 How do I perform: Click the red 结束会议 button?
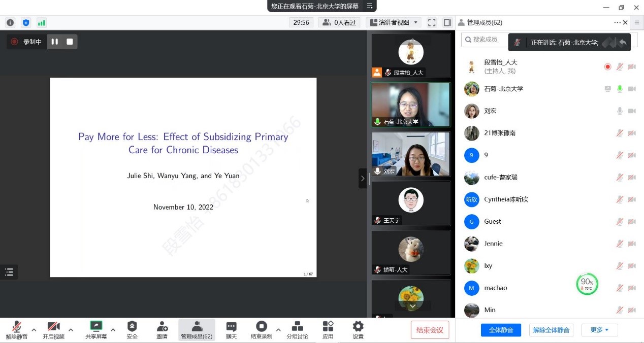430,330
